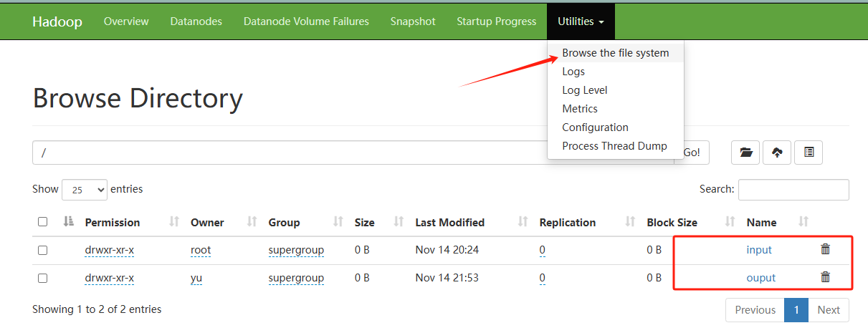Screen dimensions: 868x333
Task: Click the create new directory folder icon
Action: [745, 153]
